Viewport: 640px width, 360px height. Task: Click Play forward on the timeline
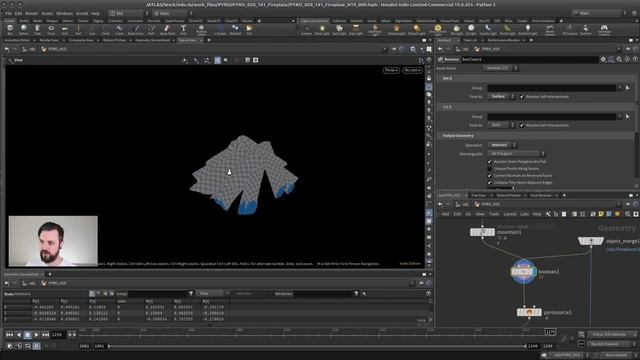pos(36,335)
